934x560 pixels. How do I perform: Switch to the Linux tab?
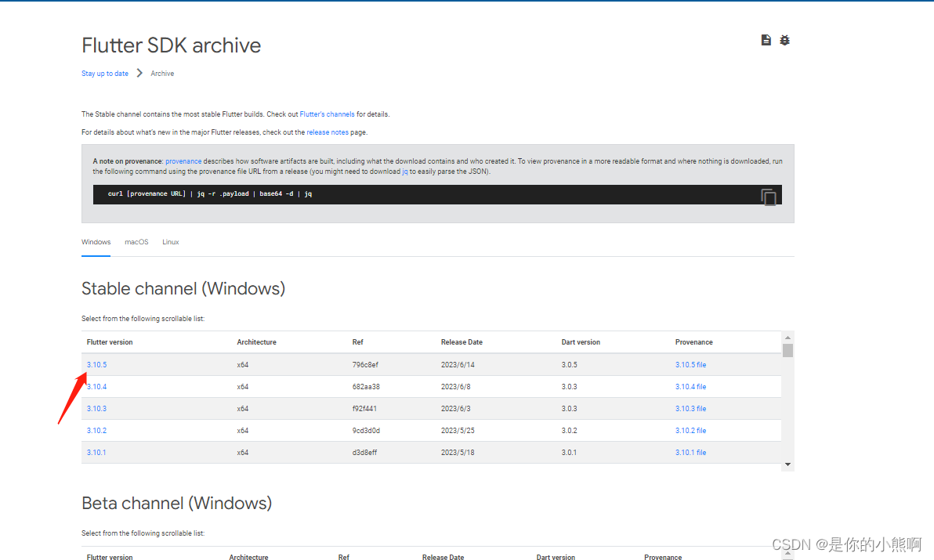click(170, 242)
